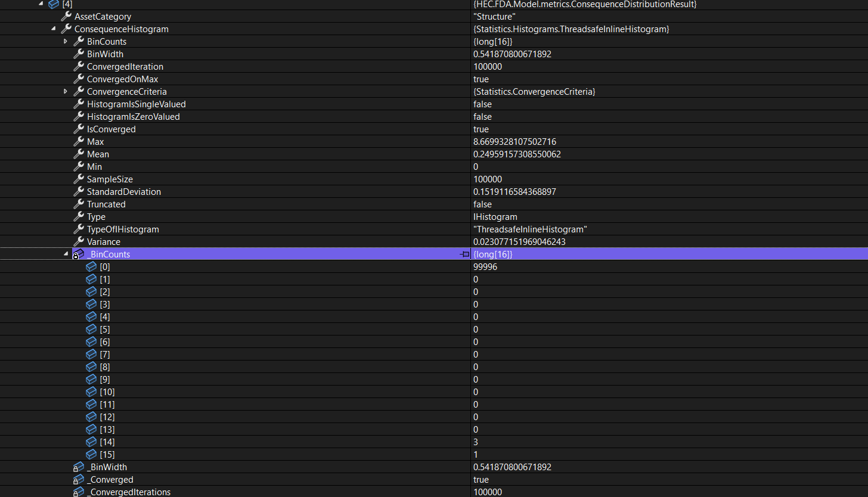The width and height of the screenshot is (868, 497).
Task: Click the wrench icon beside AssetCategory
Action: tap(66, 16)
